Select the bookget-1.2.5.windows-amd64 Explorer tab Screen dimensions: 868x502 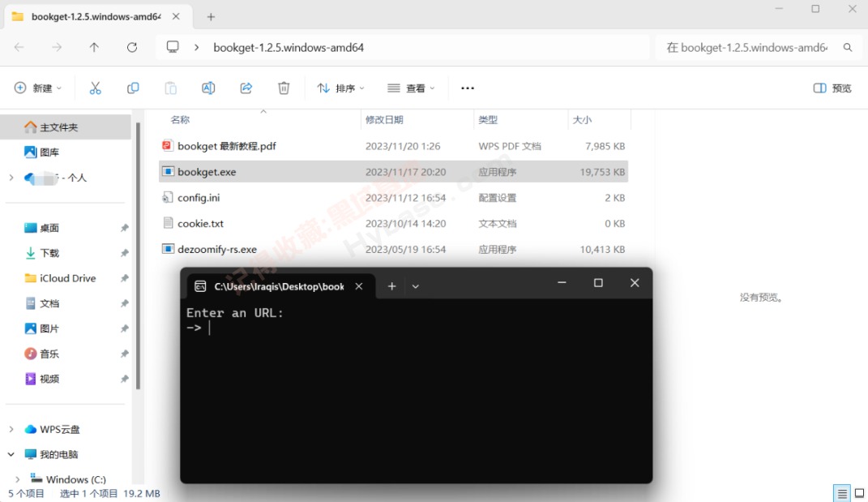click(x=99, y=16)
